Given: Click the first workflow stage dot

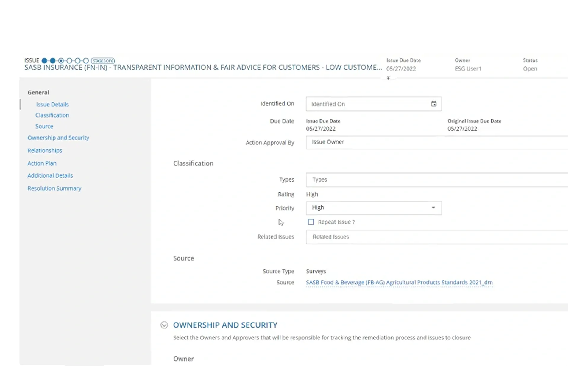Looking at the screenshot, I should (x=44, y=60).
